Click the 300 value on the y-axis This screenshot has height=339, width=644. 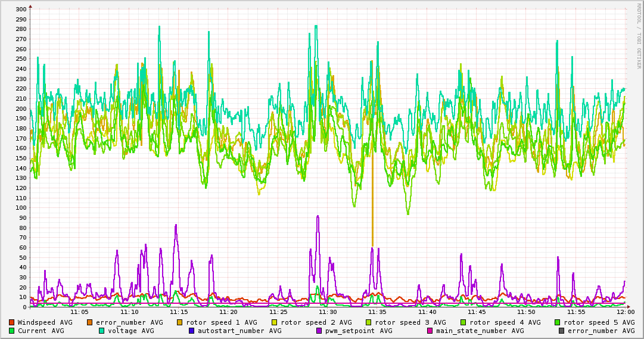[x=20, y=9]
